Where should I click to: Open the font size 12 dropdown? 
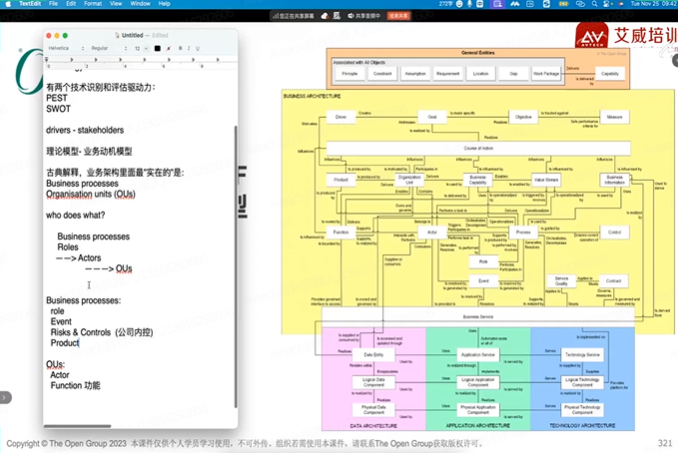[140, 48]
